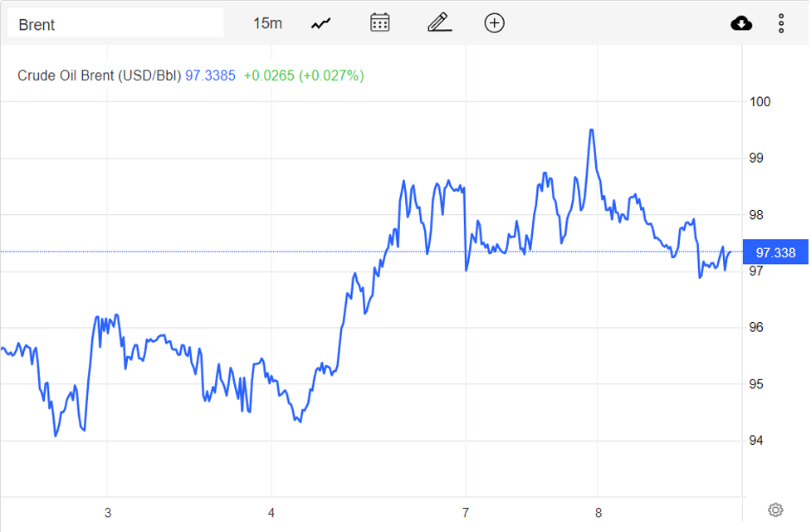
Task: Open the kebab menu for more options
Action: (x=781, y=22)
